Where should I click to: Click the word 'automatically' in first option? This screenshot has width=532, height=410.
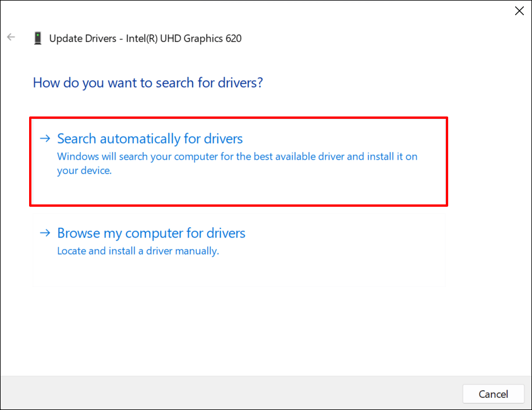(x=140, y=139)
